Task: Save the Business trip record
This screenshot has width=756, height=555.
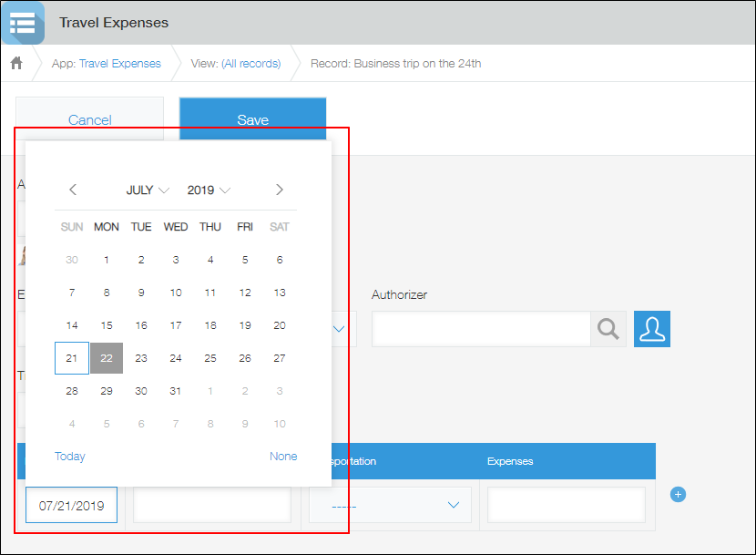Action: point(253,119)
